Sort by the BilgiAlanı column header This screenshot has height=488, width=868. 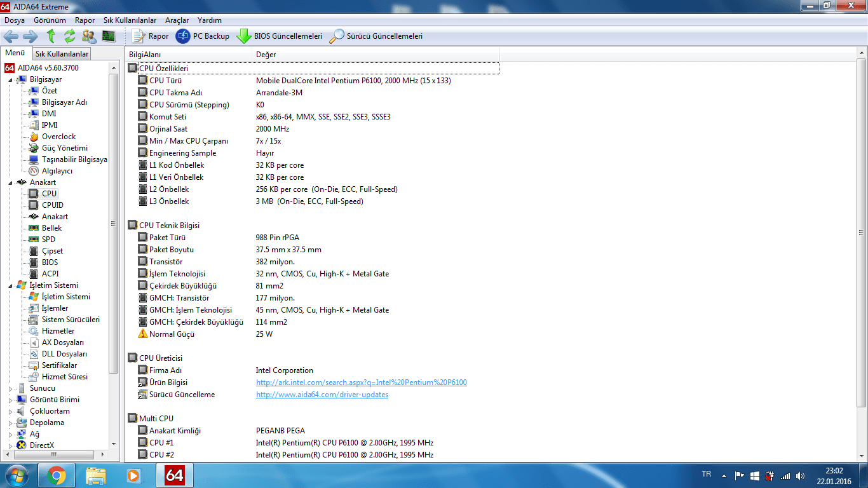tap(189, 55)
